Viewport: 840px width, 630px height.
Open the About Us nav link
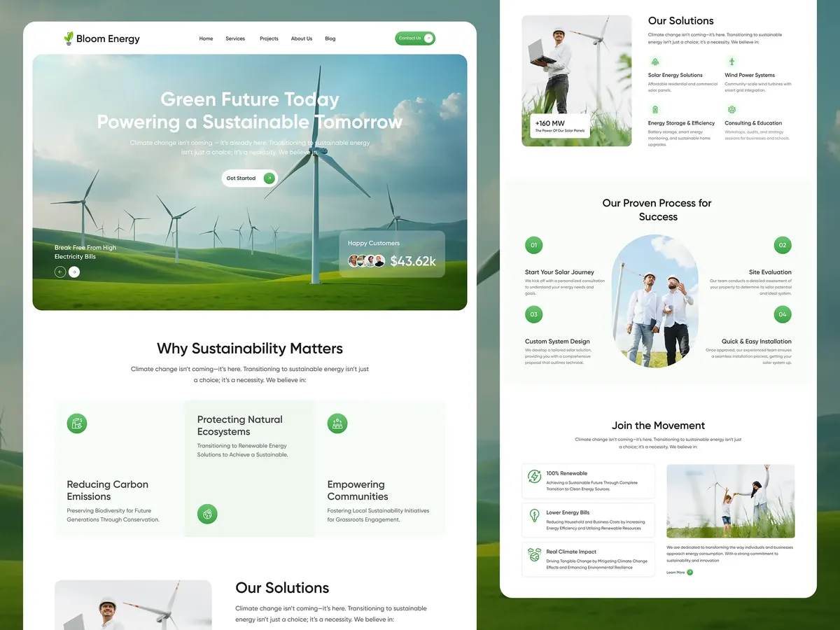pyautogui.click(x=302, y=38)
